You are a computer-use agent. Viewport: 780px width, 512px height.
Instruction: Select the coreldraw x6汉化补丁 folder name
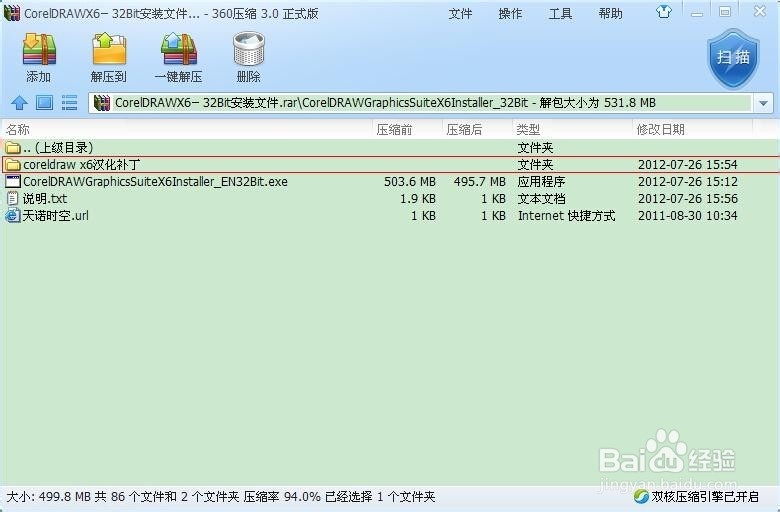[82, 165]
